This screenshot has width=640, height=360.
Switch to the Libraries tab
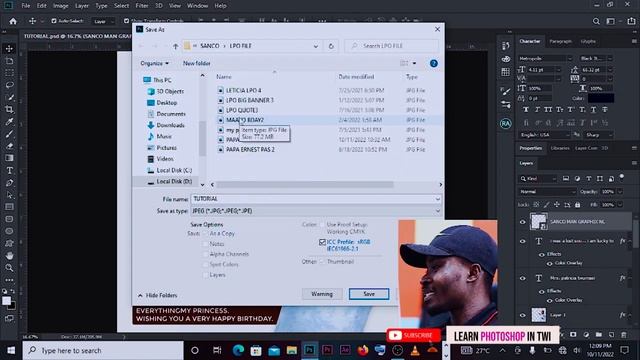coord(560,148)
